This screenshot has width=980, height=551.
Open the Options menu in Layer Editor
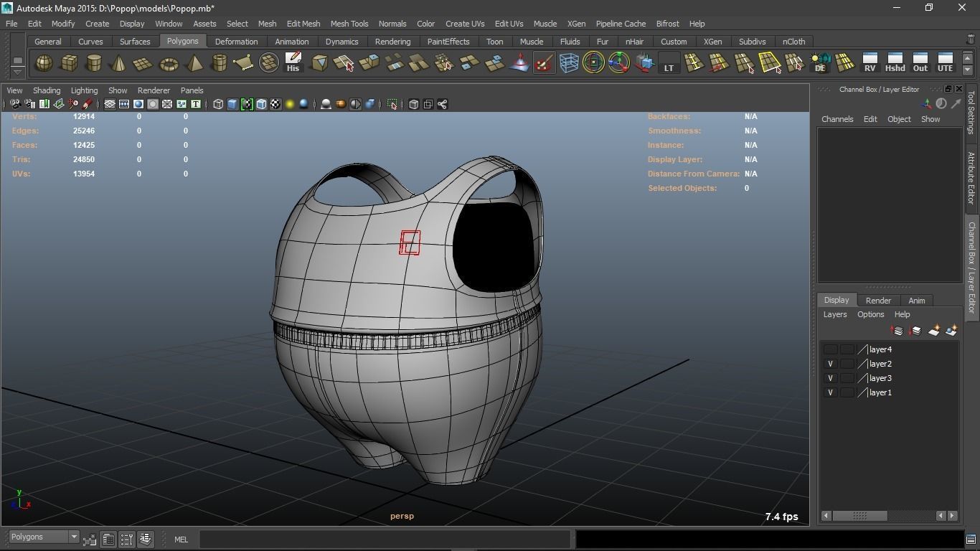pyautogui.click(x=870, y=314)
